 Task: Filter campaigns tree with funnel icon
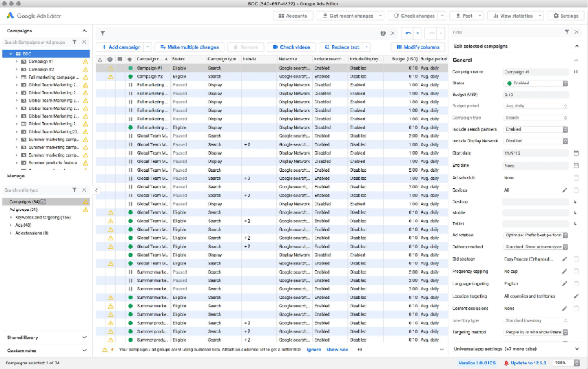75,42
